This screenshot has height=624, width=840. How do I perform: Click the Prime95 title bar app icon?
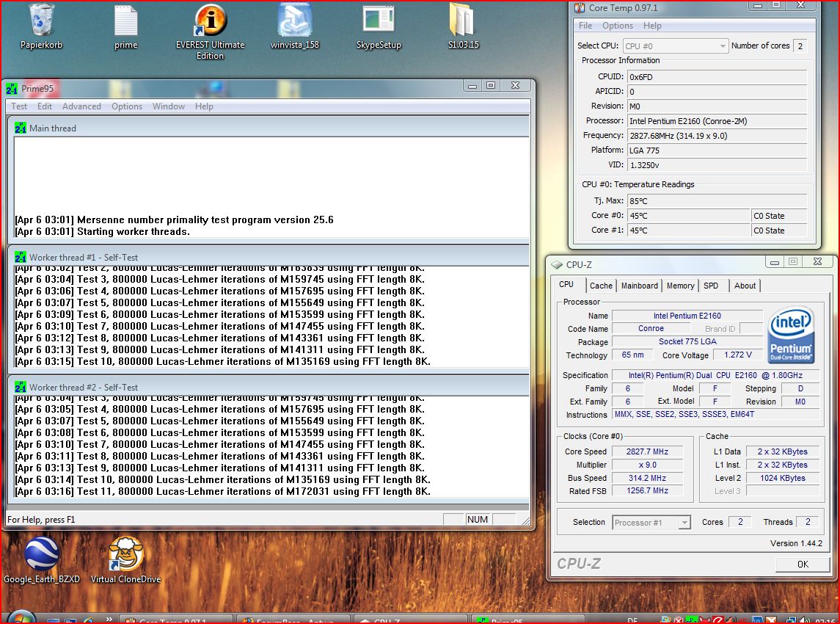point(12,88)
